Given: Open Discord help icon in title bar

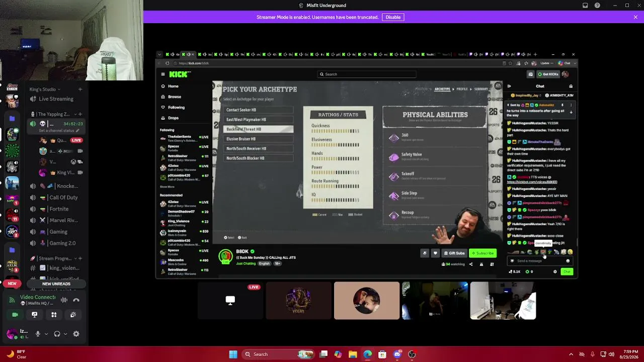Looking at the screenshot, I should coord(597,6).
